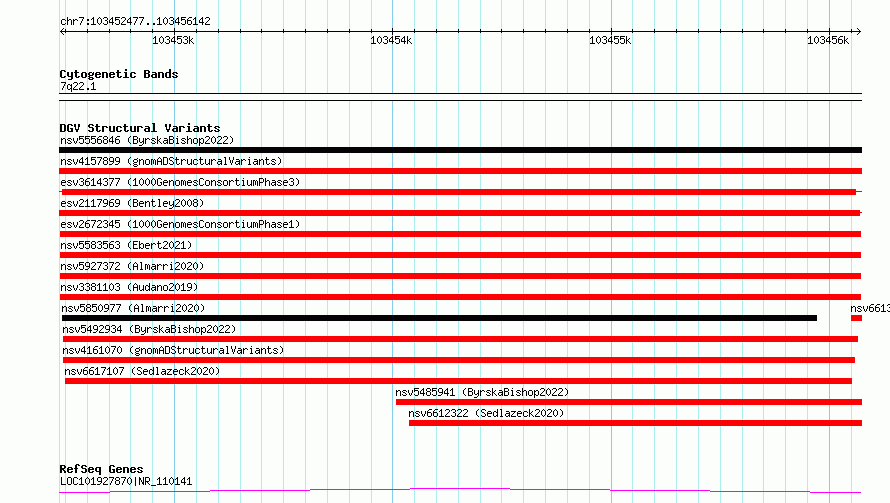890x503 pixels.
Task: Open the nsv5927372 (Almarri2020) variant label
Action: 132,266
